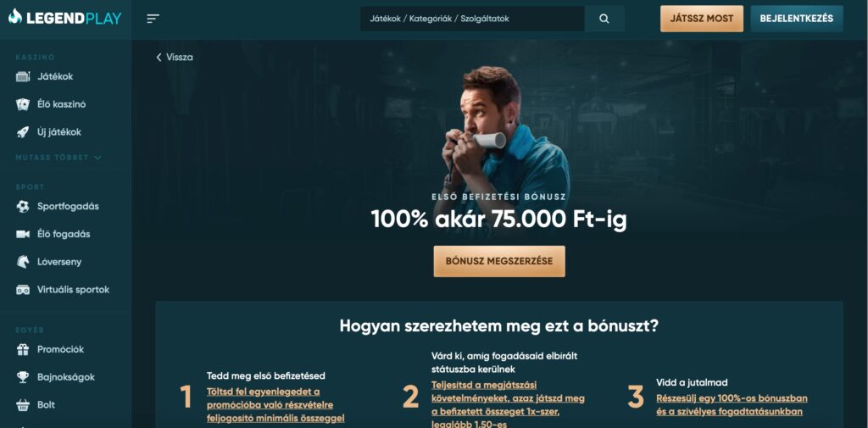Screen dimensions: 868x428
Task: Click the Bolt shopping basket icon
Action: [x=23, y=405]
